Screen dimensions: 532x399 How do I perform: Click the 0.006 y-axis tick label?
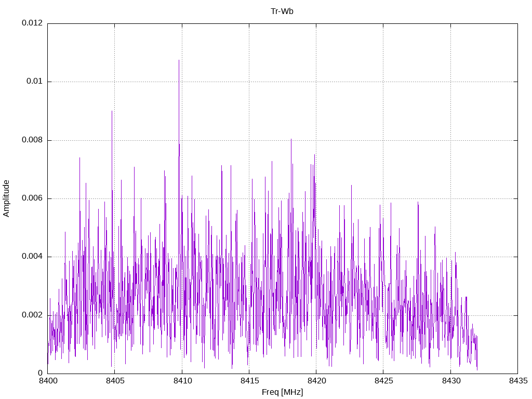pyautogui.click(x=32, y=198)
